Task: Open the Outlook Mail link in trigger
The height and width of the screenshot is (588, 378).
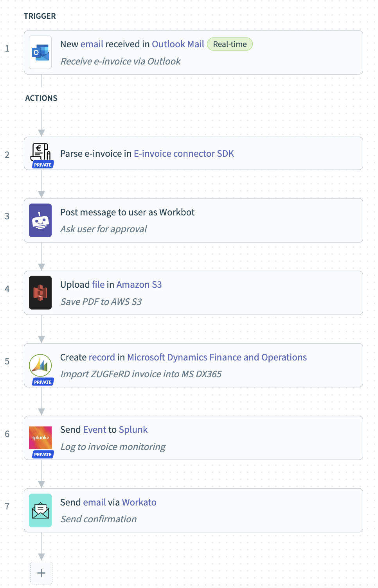Action: tap(178, 44)
